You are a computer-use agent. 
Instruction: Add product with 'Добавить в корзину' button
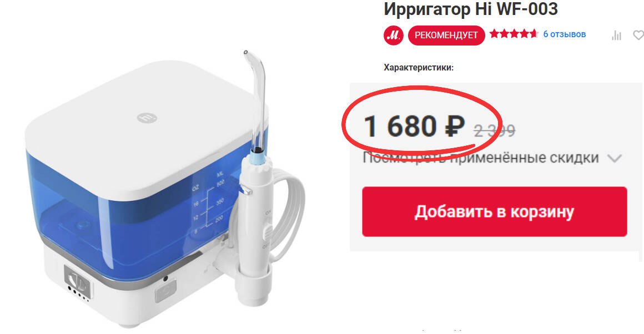point(495,212)
